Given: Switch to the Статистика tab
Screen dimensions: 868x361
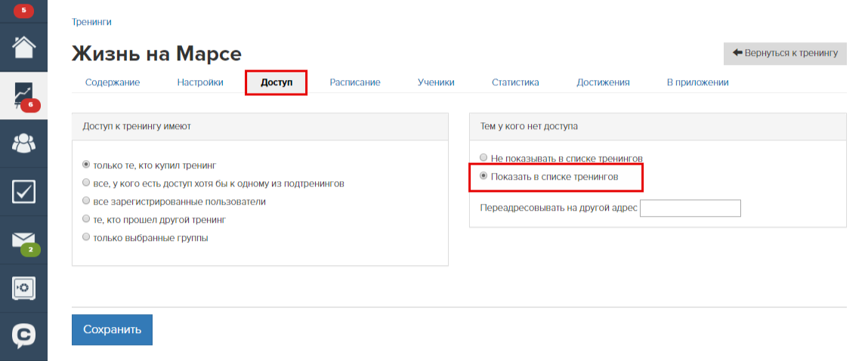Looking at the screenshot, I should point(515,82).
